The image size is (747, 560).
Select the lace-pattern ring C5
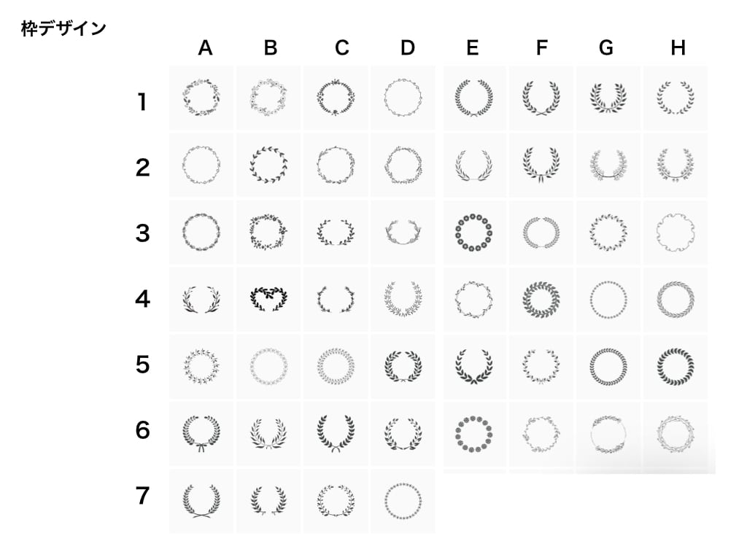point(336,367)
